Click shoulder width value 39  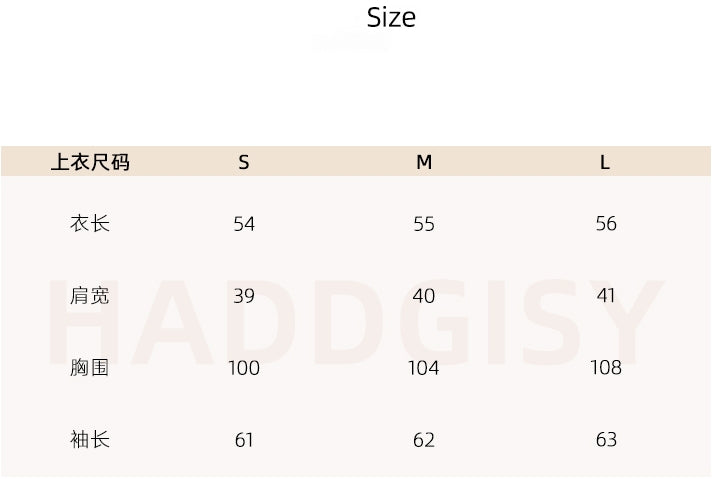[244, 296]
